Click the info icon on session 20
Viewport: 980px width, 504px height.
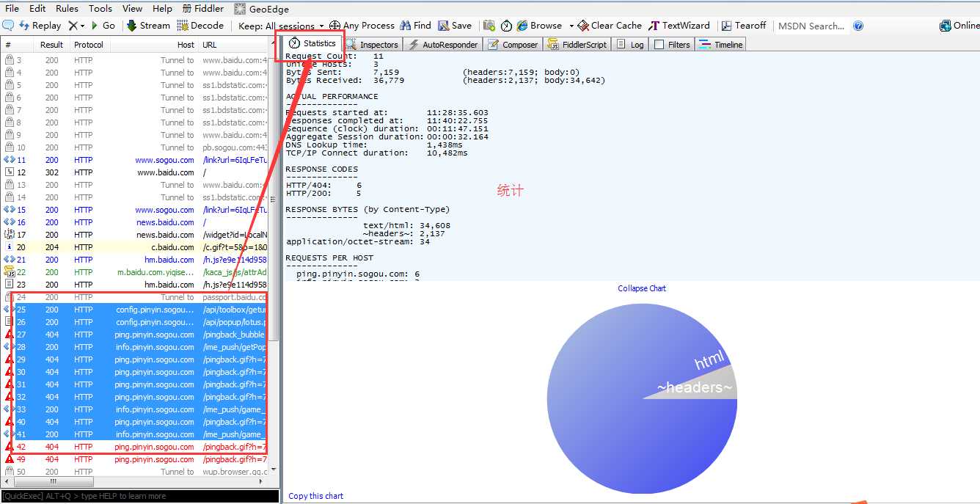[10, 247]
